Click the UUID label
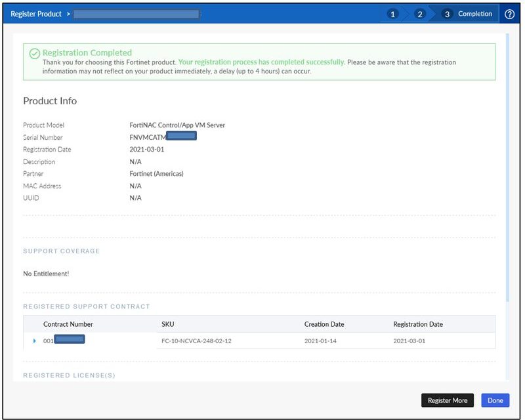 tap(31, 198)
